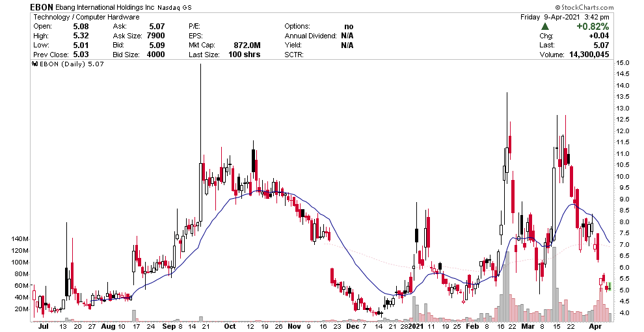This screenshot has height=332, width=644.
Task: Click the 15.0 price level on right axis
Action: 623,63
